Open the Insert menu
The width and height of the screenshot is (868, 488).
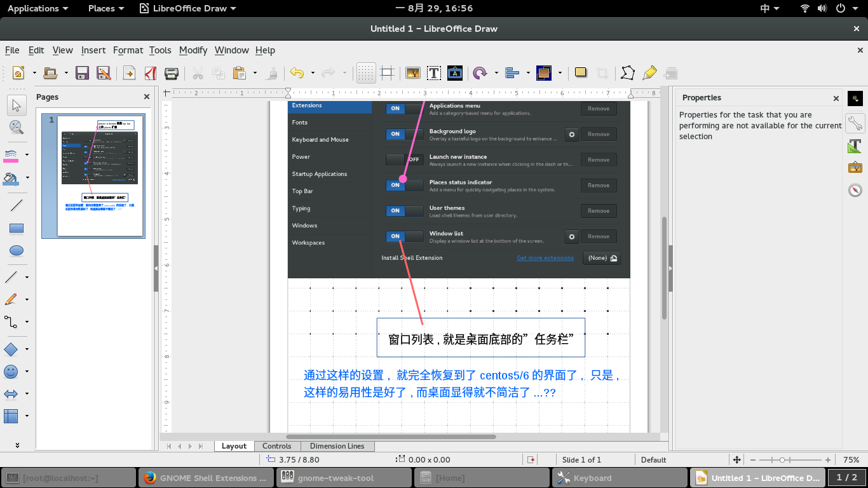(x=93, y=50)
